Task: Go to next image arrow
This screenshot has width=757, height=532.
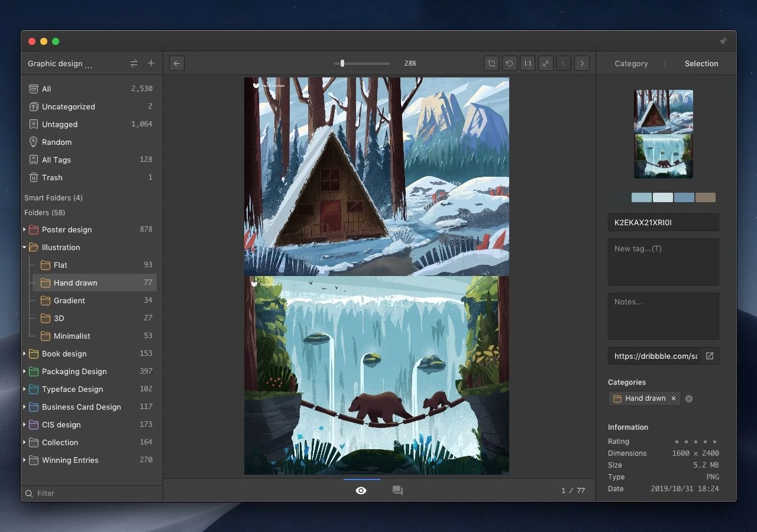Action: [x=582, y=63]
